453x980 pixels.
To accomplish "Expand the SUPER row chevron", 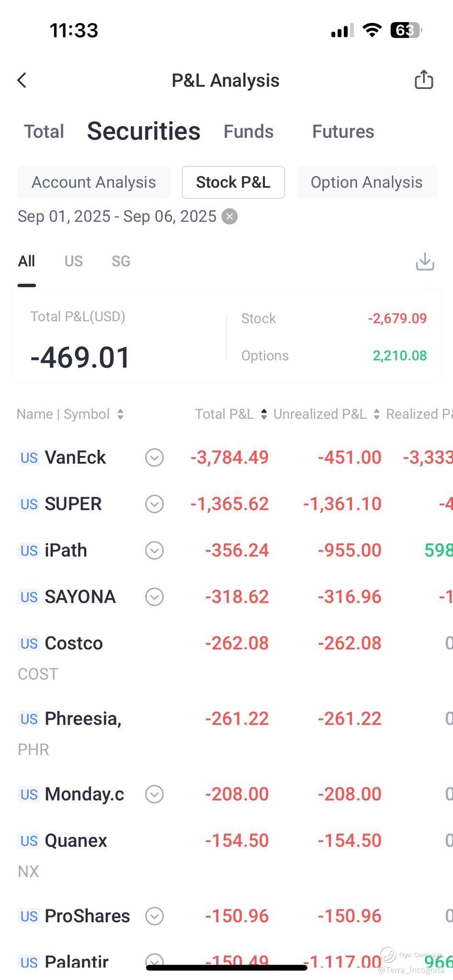I will [x=154, y=504].
